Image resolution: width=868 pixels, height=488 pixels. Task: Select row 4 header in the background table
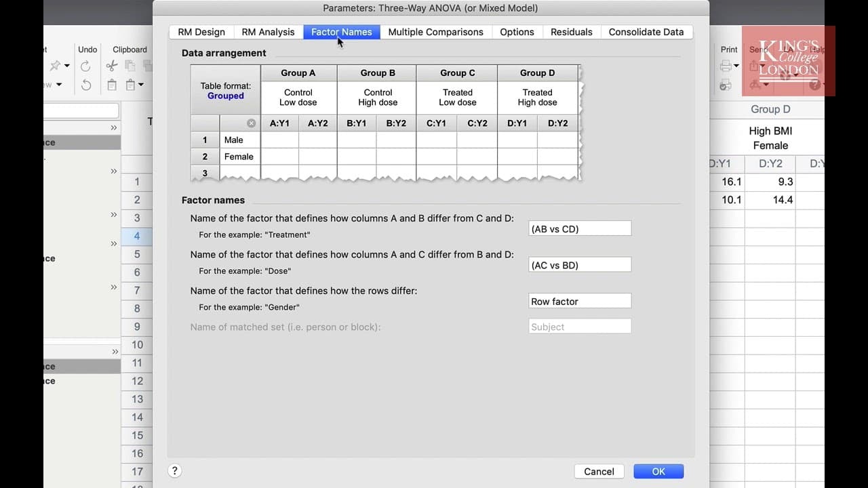pyautogui.click(x=137, y=236)
